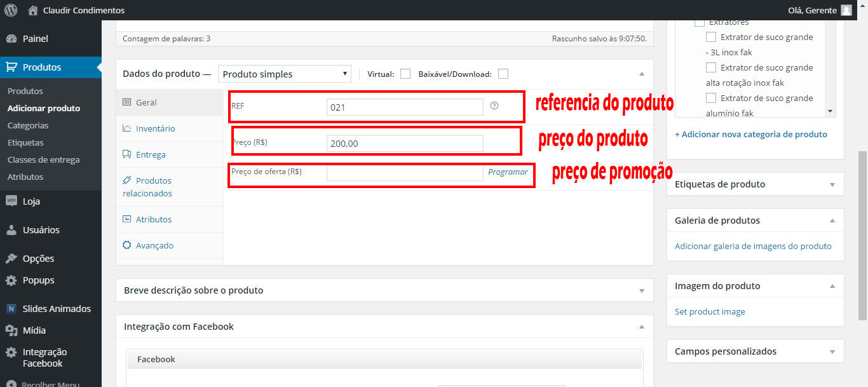Open Opções via its wrench icon
The width and height of the screenshot is (868, 387).
(x=11, y=259)
